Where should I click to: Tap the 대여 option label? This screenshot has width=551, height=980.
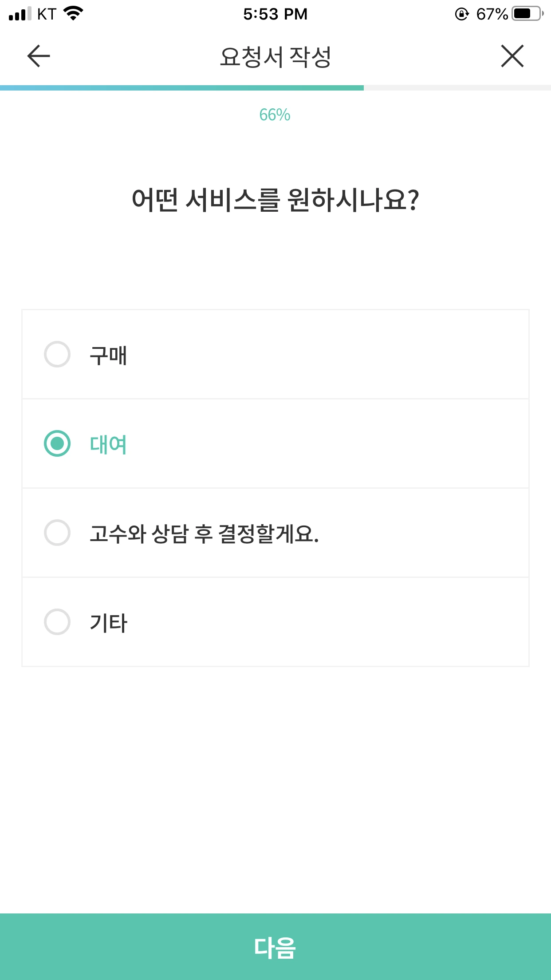coord(109,445)
